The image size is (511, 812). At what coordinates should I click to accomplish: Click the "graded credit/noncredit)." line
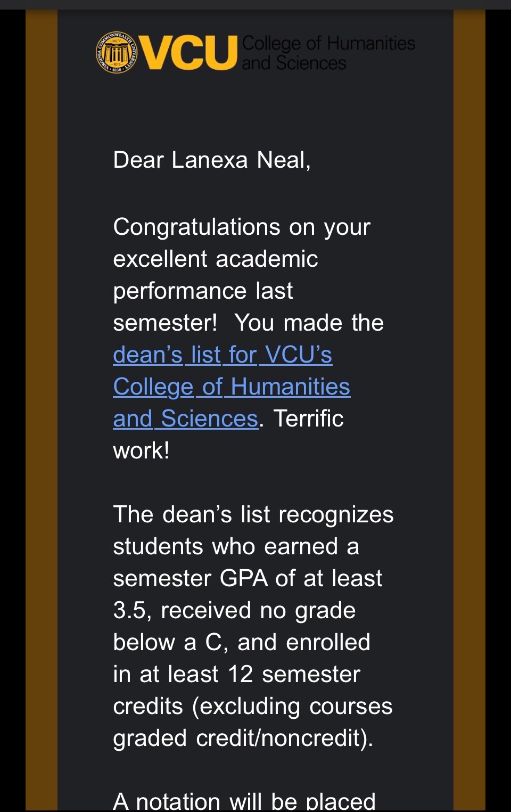[x=243, y=739]
